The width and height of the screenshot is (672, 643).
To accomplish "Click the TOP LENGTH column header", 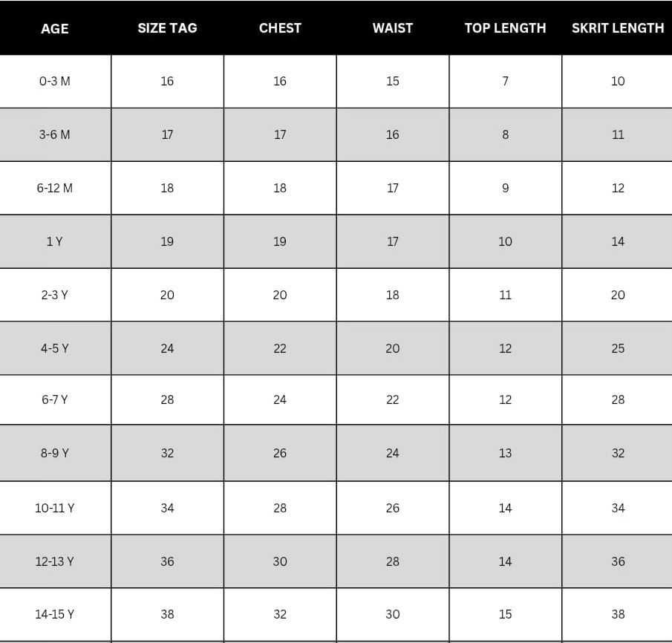I will (x=505, y=28).
